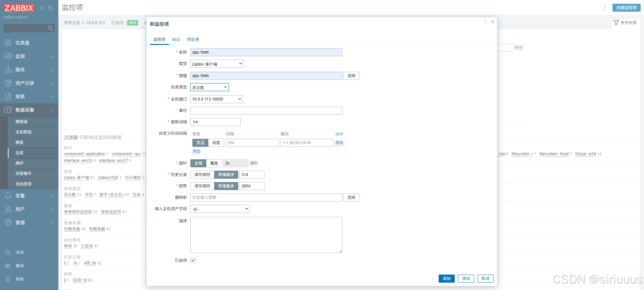Collapse the sidebar with double-chevron icon
This screenshot has height=290, width=644.
pos(42,8)
